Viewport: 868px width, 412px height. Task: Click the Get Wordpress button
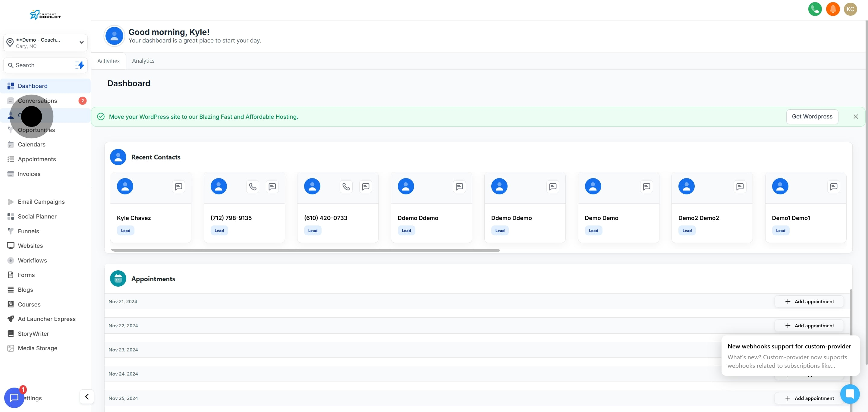coord(812,117)
